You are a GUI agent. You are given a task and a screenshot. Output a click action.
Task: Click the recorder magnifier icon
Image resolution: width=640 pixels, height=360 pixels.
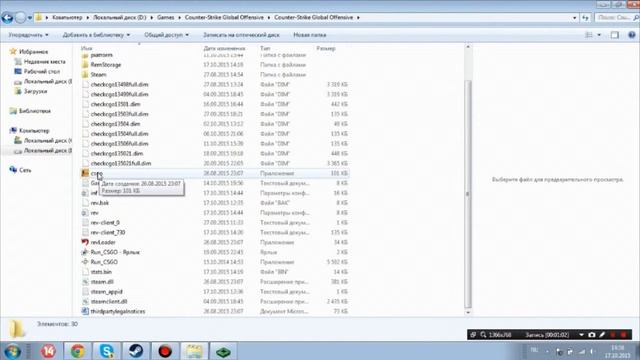pos(483,335)
